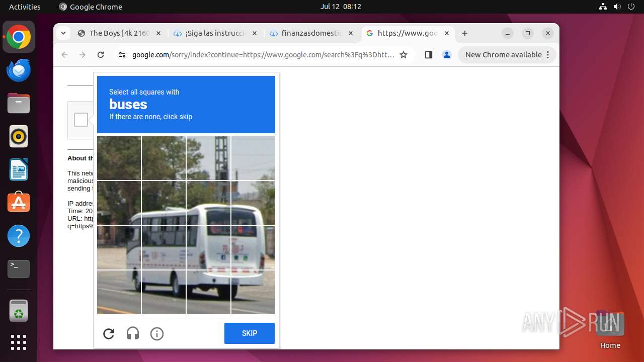
Task: Reload the captcha challenge
Action: tap(109, 334)
